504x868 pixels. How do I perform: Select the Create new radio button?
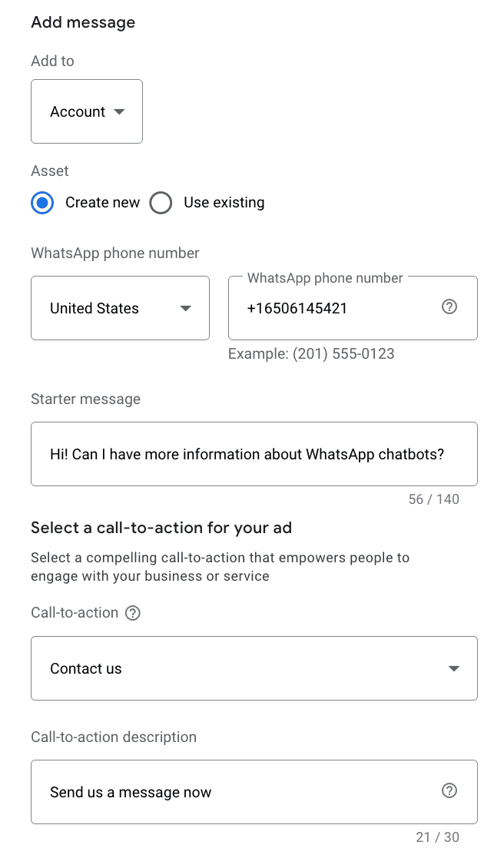click(42, 203)
